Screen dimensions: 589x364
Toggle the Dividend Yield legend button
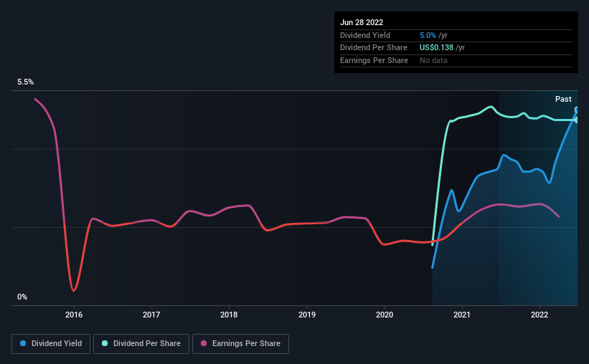pos(51,344)
